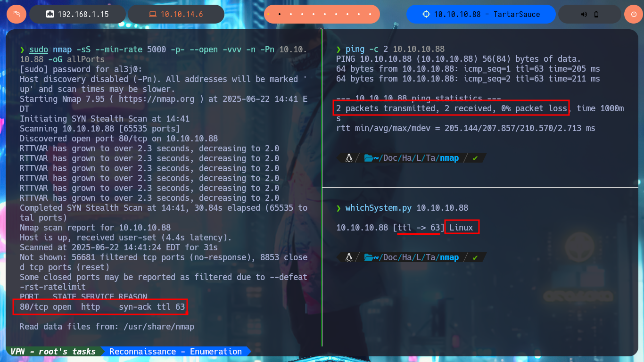Click the nmap pane cursor after ttl 63
This screenshot has height=362, width=644.
[x=306, y=308]
